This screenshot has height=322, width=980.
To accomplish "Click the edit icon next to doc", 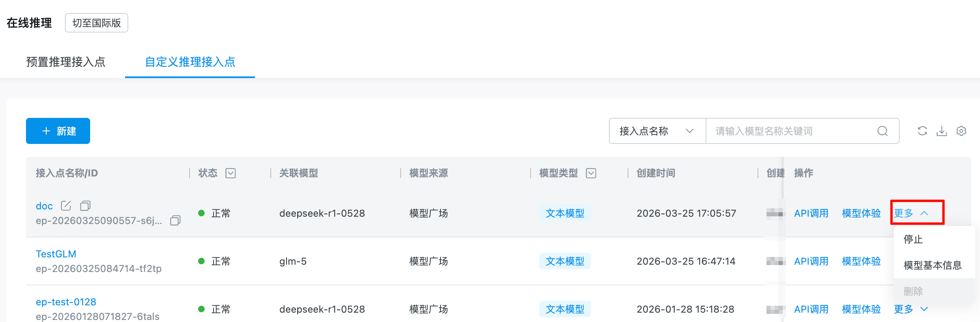I will pyautogui.click(x=66, y=206).
